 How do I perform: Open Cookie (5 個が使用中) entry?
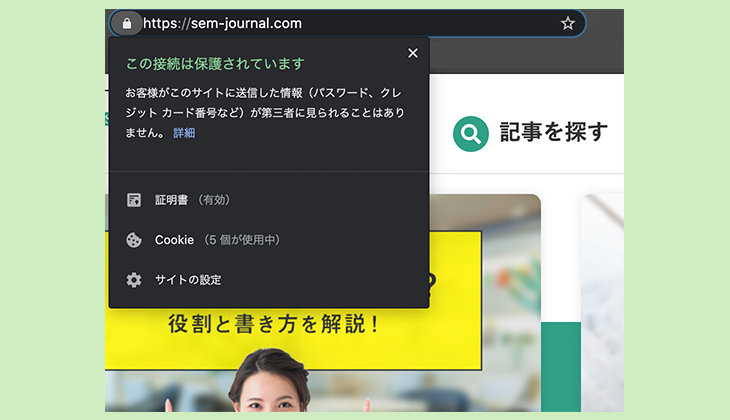[217, 240]
